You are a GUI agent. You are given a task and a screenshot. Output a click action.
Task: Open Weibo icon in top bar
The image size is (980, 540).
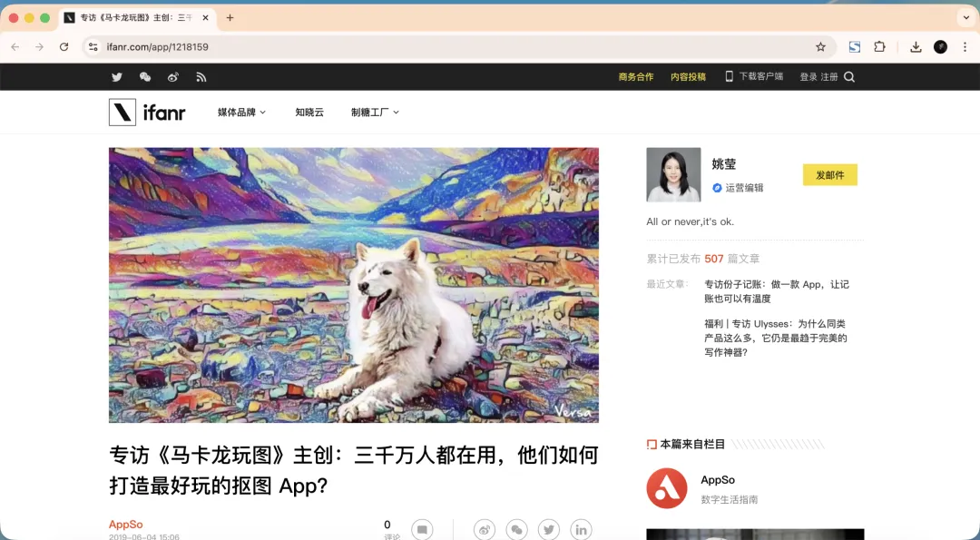[173, 77]
